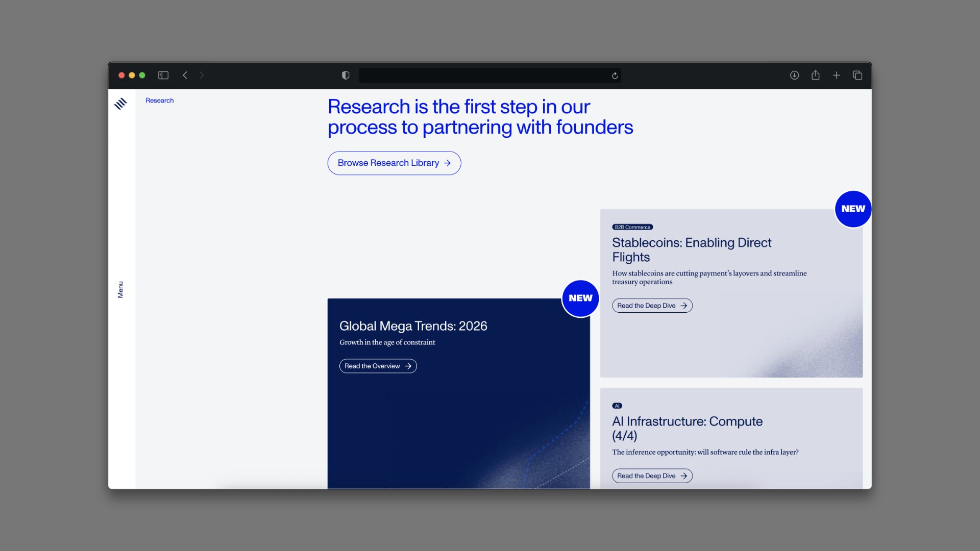
Task: Click the stablecoins payment layovers description
Action: pyautogui.click(x=709, y=278)
